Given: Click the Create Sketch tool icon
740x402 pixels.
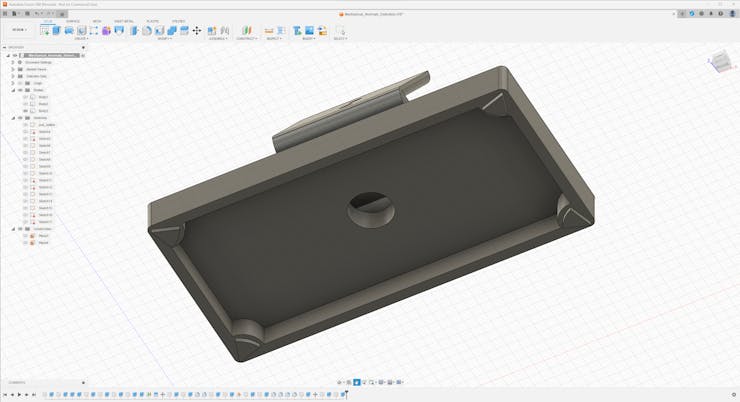Looking at the screenshot, I should coord(45,31).
